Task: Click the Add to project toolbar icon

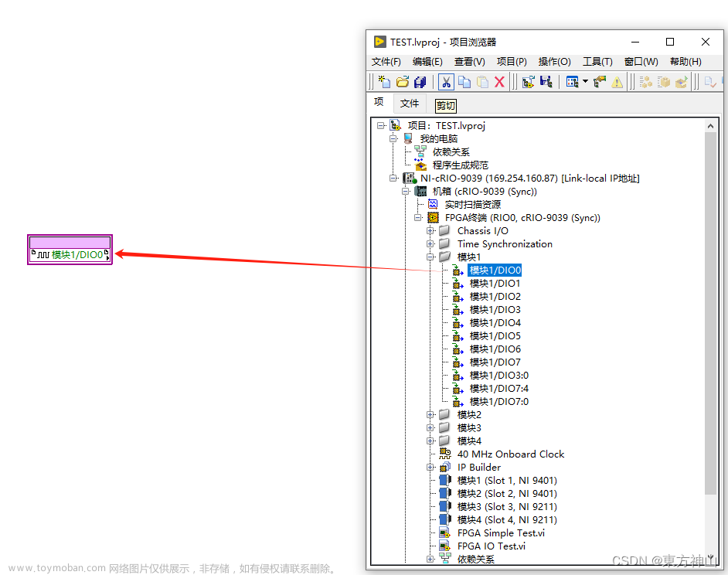Action: (x=528, y=82)
